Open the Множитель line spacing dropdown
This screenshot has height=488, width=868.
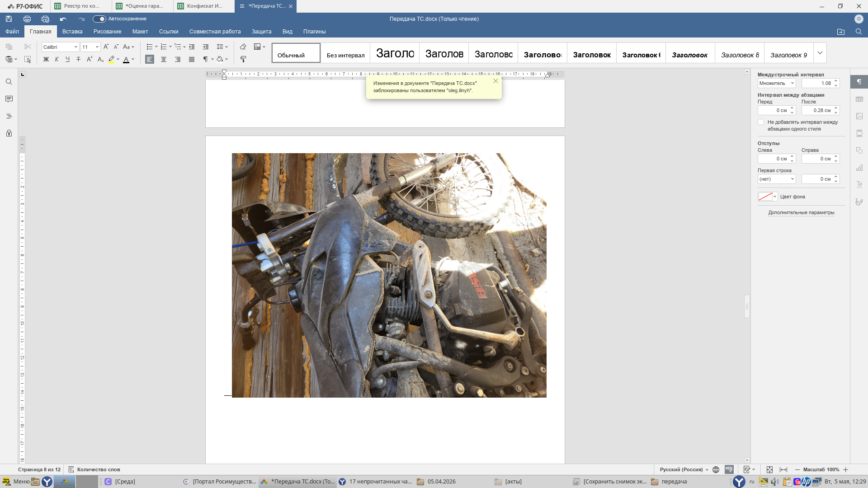pyautogui.click(x=776, y=83)
